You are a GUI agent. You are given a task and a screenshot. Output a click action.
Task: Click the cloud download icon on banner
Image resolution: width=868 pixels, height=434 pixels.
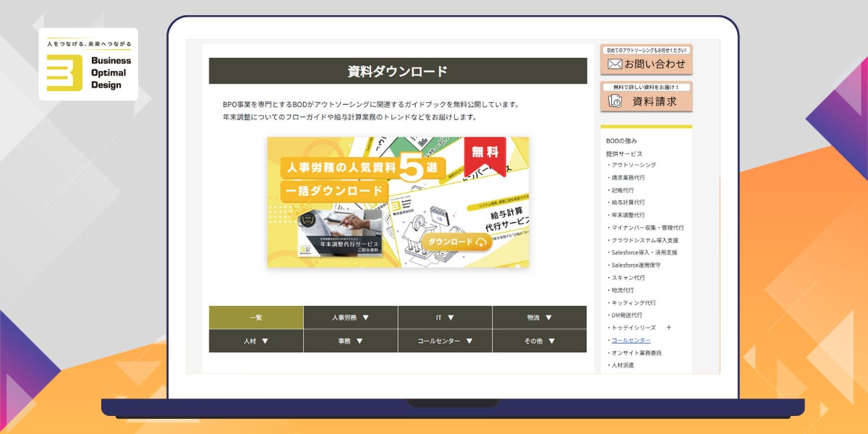point(481,242)
